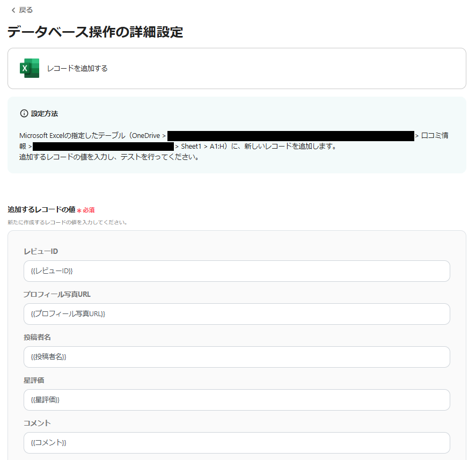Select the 星評価 input field
476x460 pixels.
[236, 400]
